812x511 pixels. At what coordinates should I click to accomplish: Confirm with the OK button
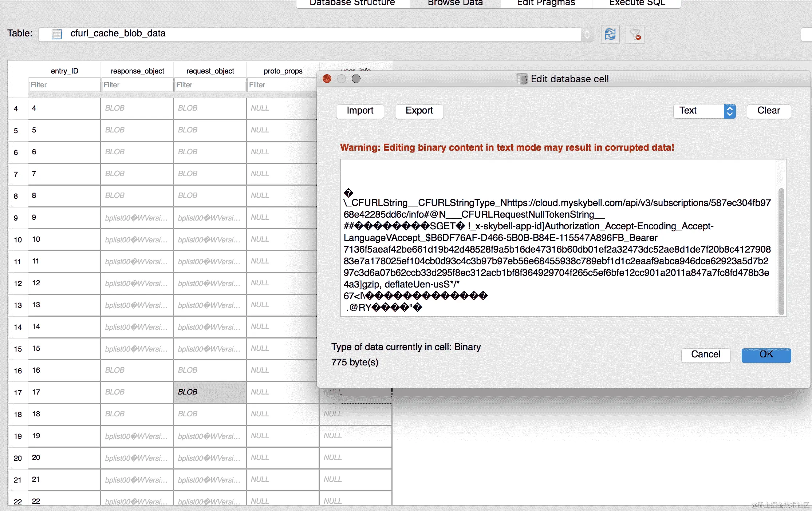point(766,354)
